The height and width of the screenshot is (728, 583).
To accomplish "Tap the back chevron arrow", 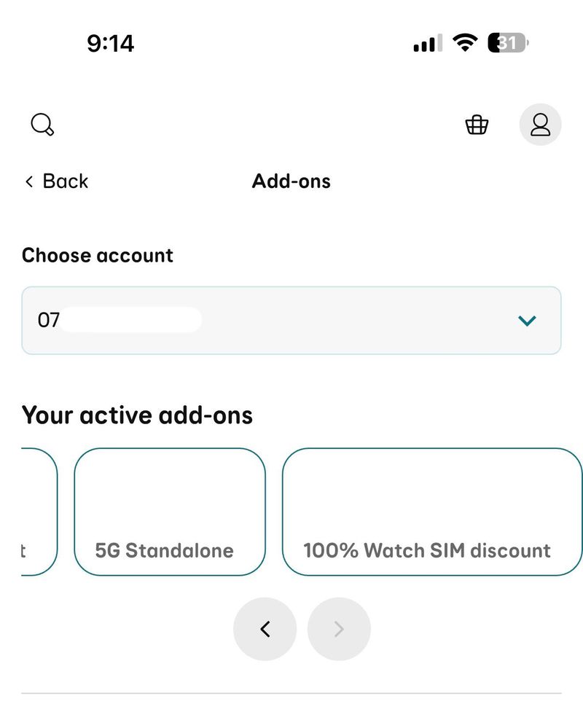I will pos(29,181).
